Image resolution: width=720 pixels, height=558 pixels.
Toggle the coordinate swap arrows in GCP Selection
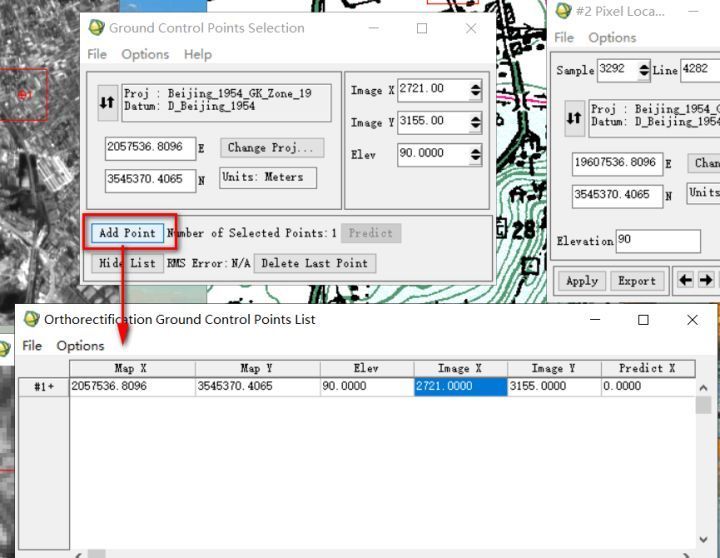click(107, 102)
